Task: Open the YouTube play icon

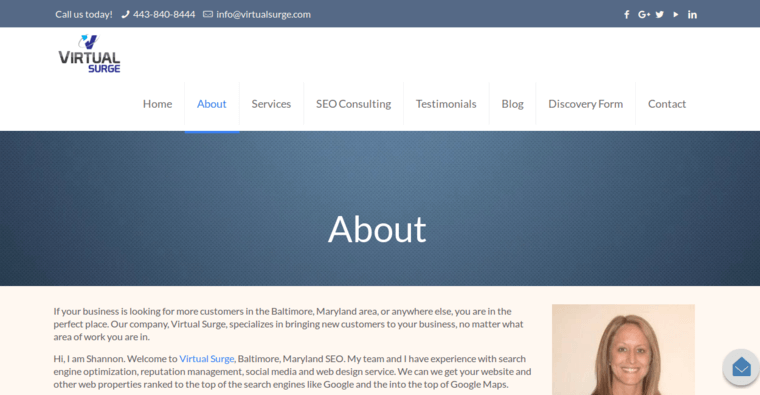Action: click(676, 15)
